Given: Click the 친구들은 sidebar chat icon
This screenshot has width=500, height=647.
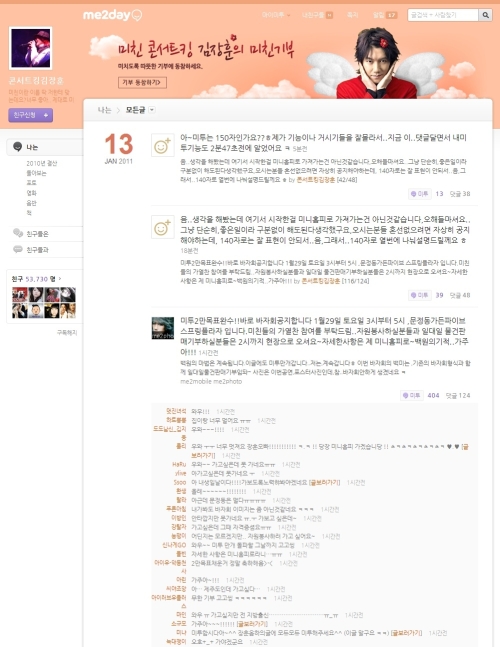Looking at the screenshot, I should pos(18,233).
